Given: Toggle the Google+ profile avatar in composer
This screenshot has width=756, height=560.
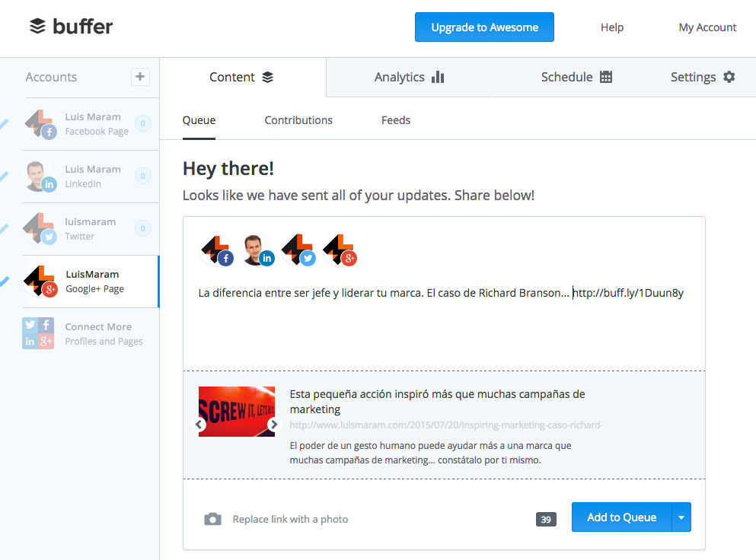Looking at the screenshot, I should (x=339, y=250).
